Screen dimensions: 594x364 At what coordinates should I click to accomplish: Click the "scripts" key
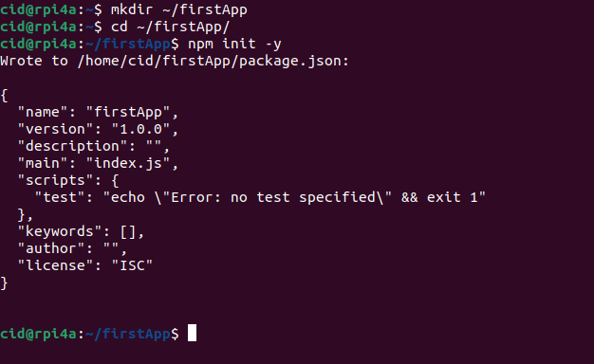(x=55, y=180)
